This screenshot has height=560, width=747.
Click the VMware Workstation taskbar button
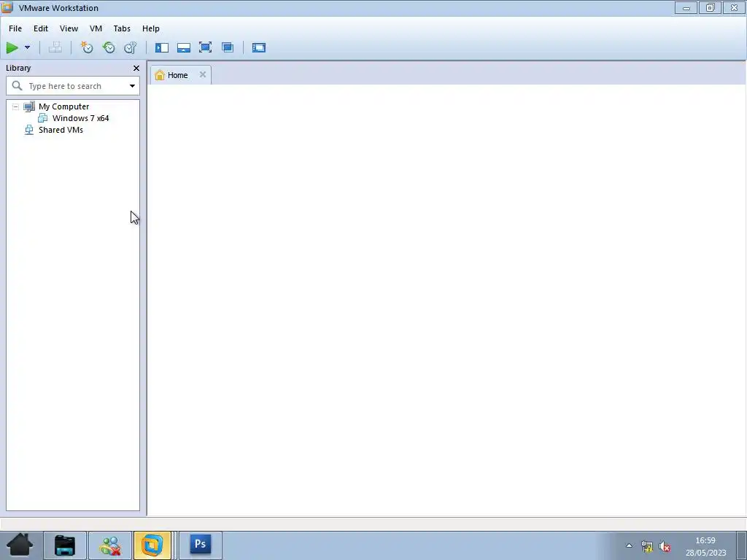(x=152, y=545)
